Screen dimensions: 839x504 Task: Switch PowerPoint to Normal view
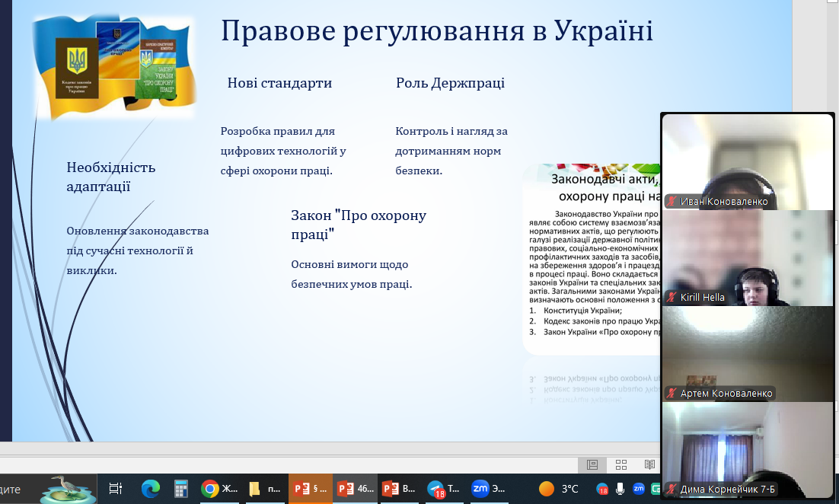[x=592, y=464]
